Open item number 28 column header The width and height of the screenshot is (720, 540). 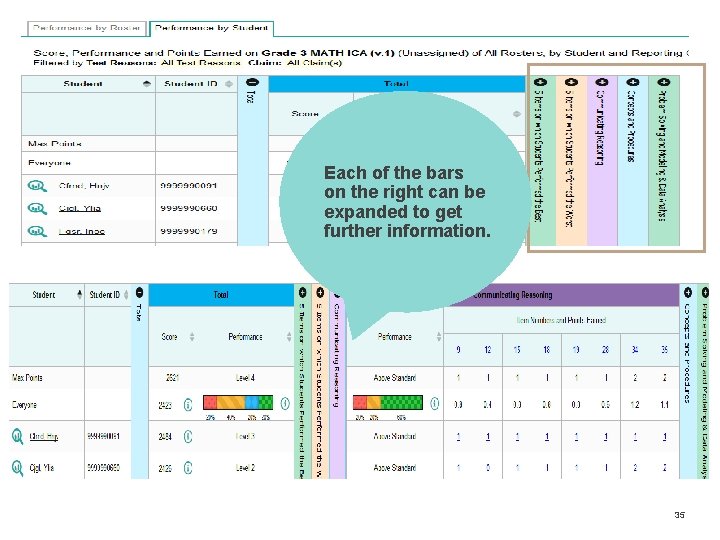point(605,350)
